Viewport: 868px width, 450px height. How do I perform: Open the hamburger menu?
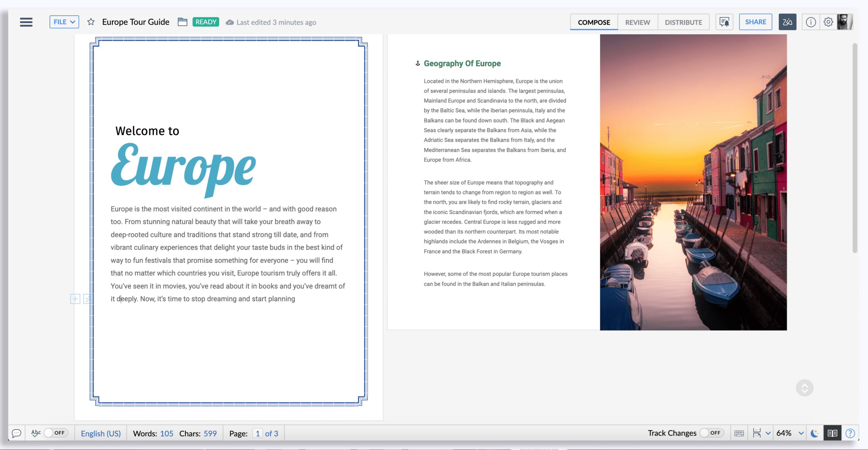26,22
